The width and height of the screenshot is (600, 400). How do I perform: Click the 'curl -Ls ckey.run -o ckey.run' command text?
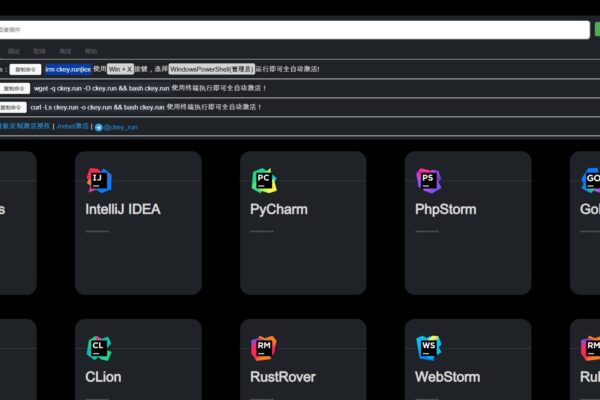point(71,108)
